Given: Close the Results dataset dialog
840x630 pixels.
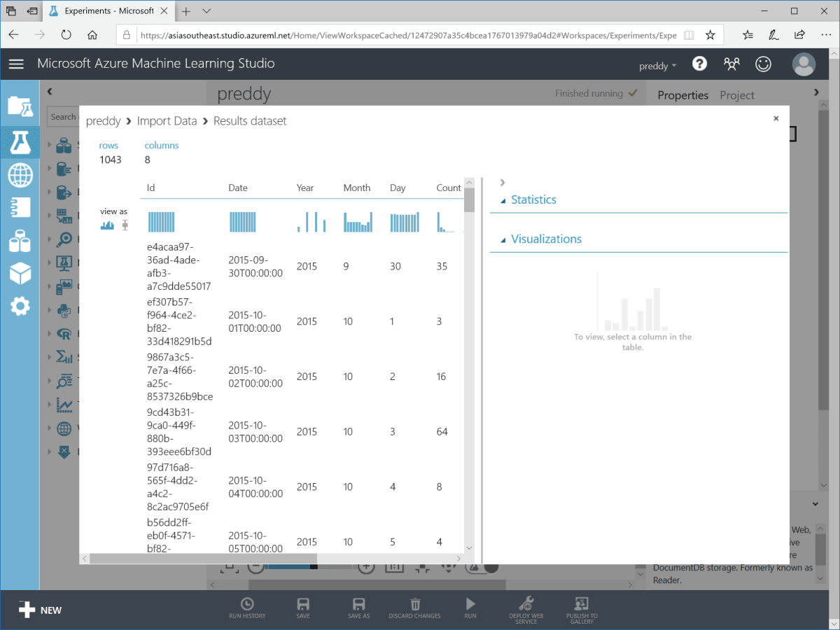Looking at the screenshot, I should click(776, 119).
